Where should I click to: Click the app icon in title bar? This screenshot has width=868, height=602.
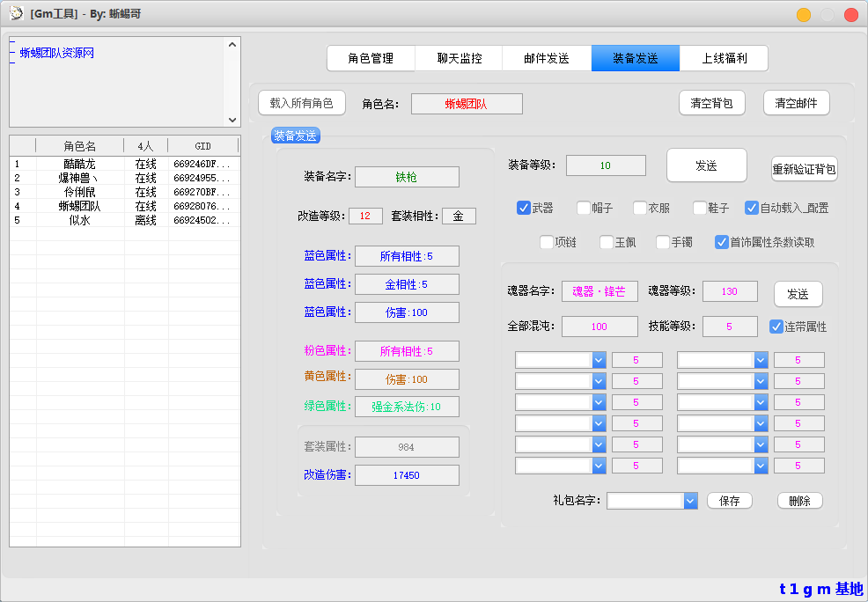(x=16, y=13)
